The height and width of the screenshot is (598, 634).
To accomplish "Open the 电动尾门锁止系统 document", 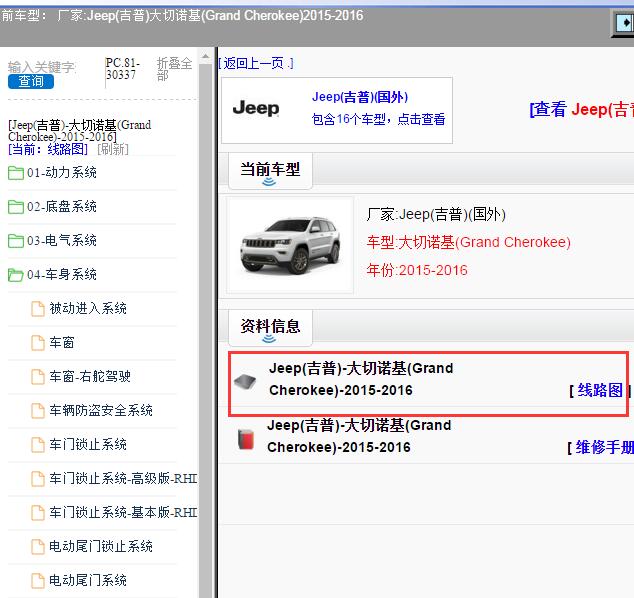I will point(101,546).
